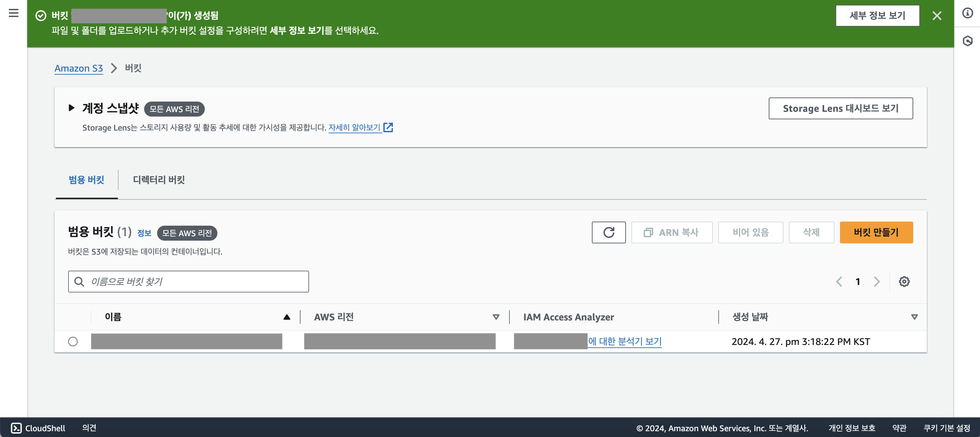This screenshot has width=980, height=437.
Task: Sort by AWS 리전 column
Action: click(496, 317)
